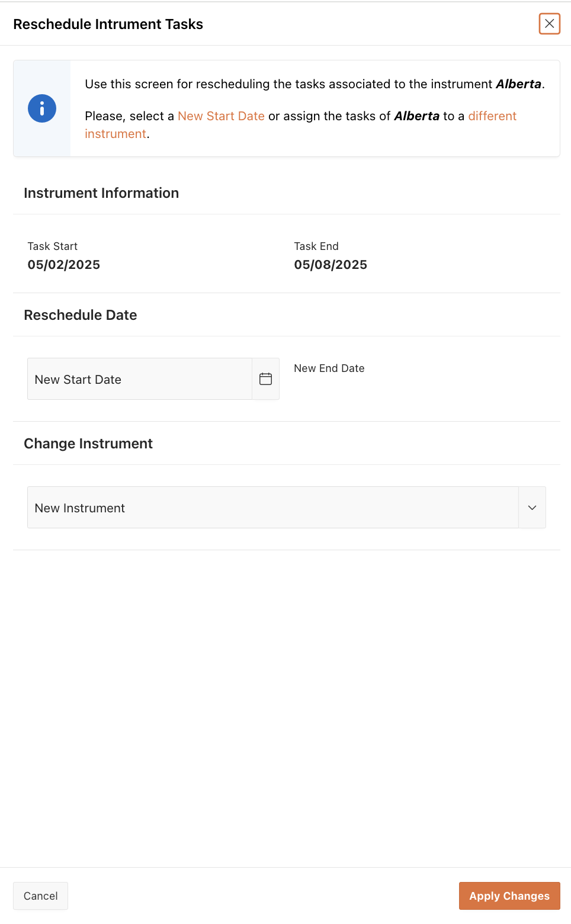Select the Reschedule Date section heading
The image size is (571, 924).
coord(81,315)
